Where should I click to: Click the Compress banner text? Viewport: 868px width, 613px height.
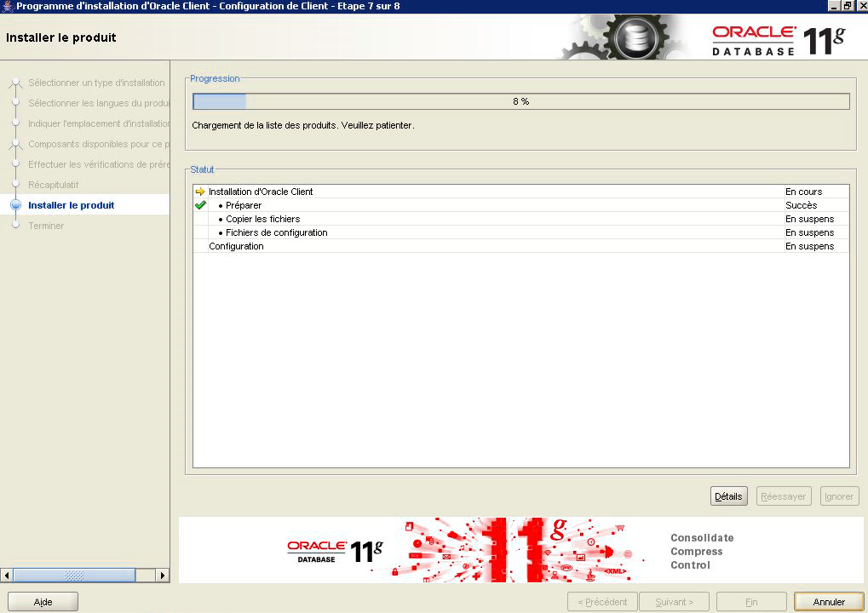point(697,552)
